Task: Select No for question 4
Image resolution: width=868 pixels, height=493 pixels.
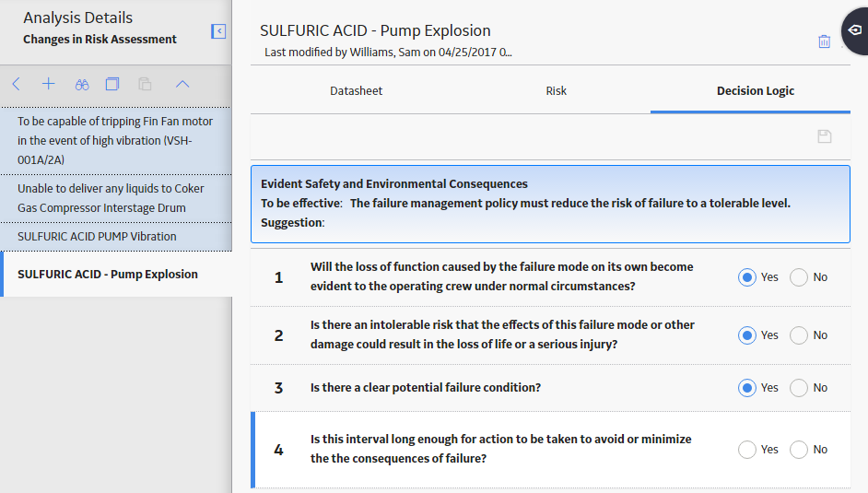Action: pos(799,450)
